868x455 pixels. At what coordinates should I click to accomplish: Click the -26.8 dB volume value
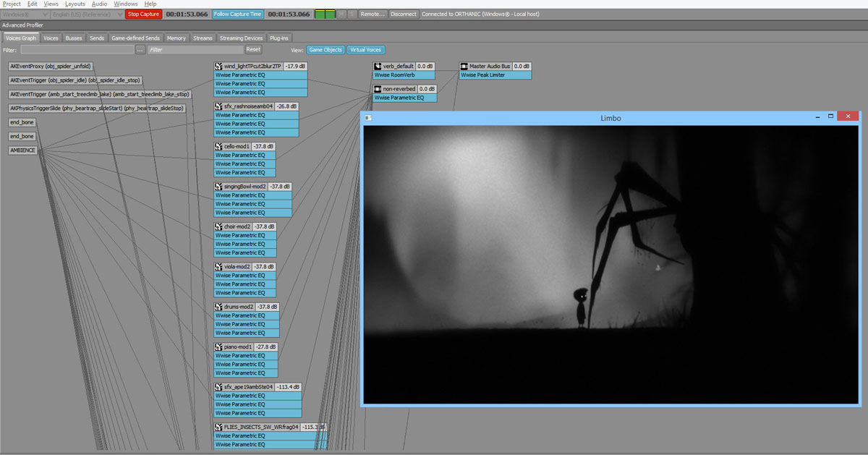(286, 106)
